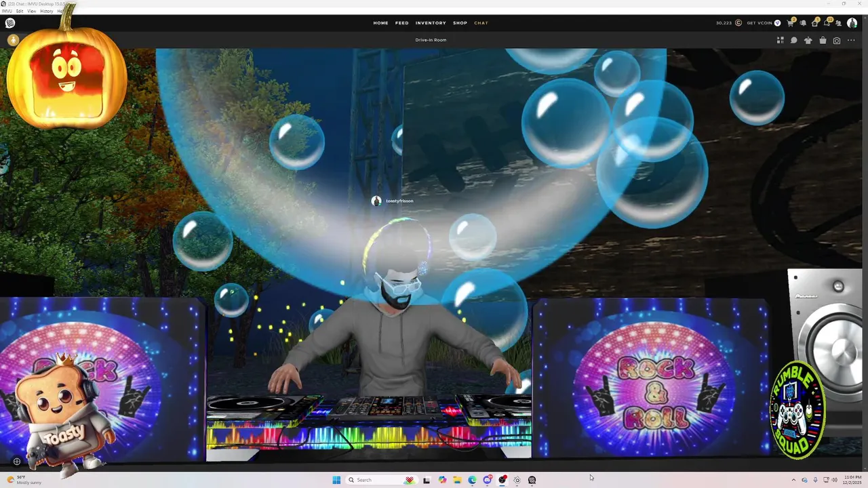Viewport: 868px width, 488px height.
Task: Open the shopping cart with 2 items
Action: 791,23
